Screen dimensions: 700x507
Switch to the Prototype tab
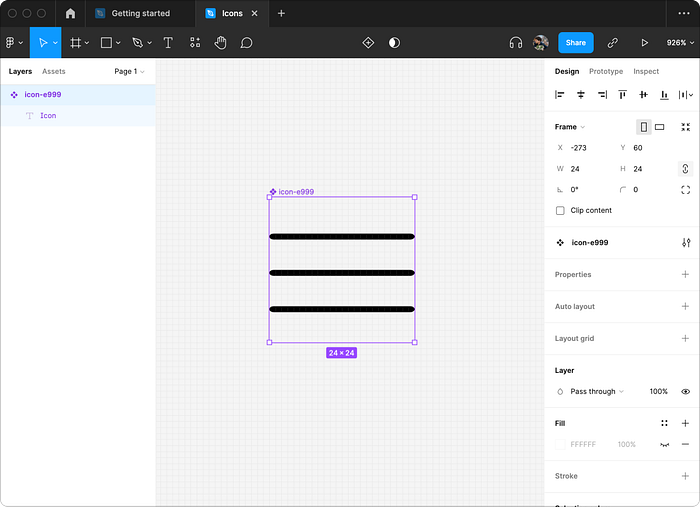606,71
